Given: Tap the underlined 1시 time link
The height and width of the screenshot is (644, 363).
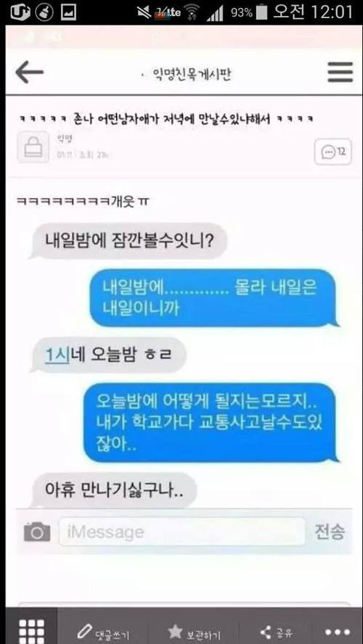Looking at the screenshot, I should [x=57, y=355].
